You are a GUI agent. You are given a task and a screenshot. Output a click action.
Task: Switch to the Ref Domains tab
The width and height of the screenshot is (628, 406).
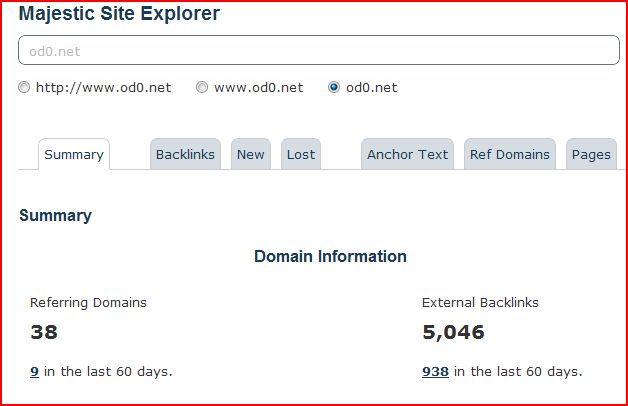coord(510,154)
